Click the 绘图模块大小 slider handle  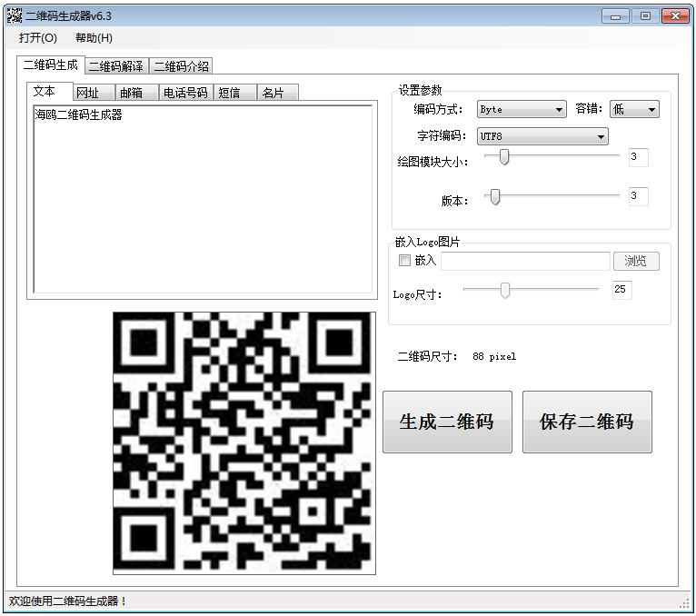coord(503,156)
